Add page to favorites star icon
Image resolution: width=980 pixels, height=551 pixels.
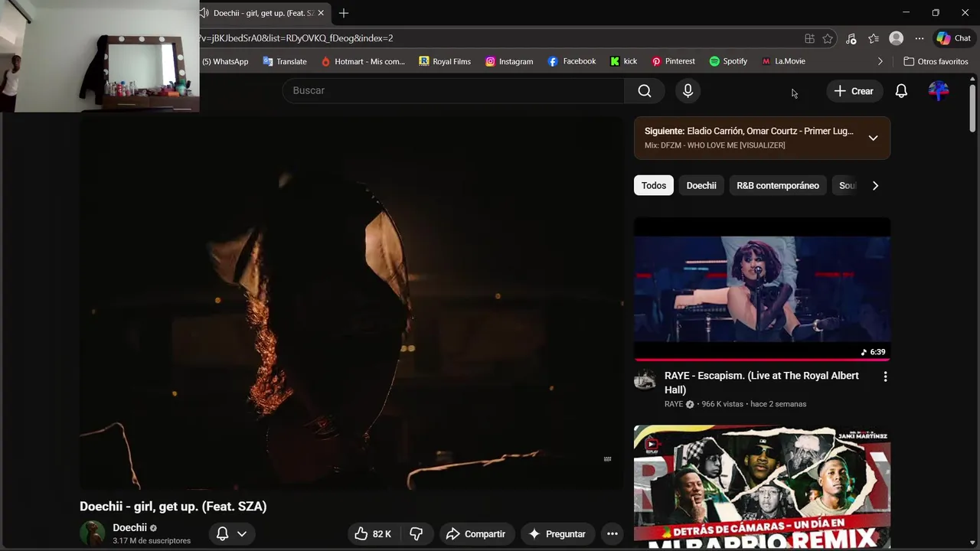828,38
